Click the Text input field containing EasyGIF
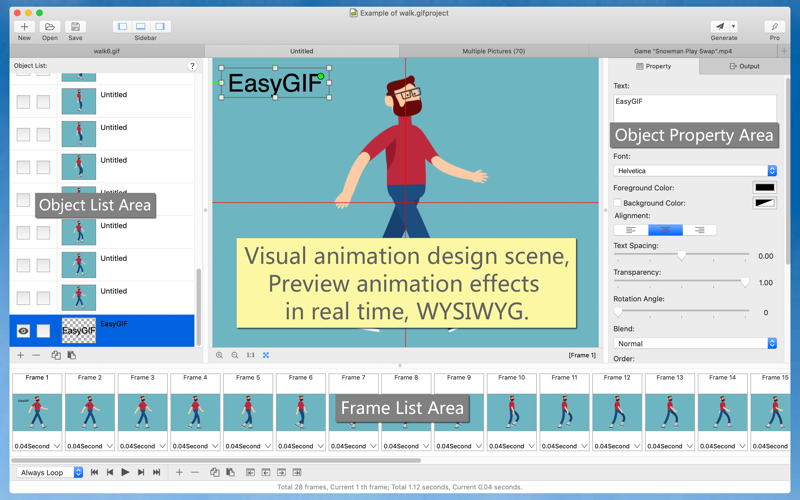 [x=695, y=108]
